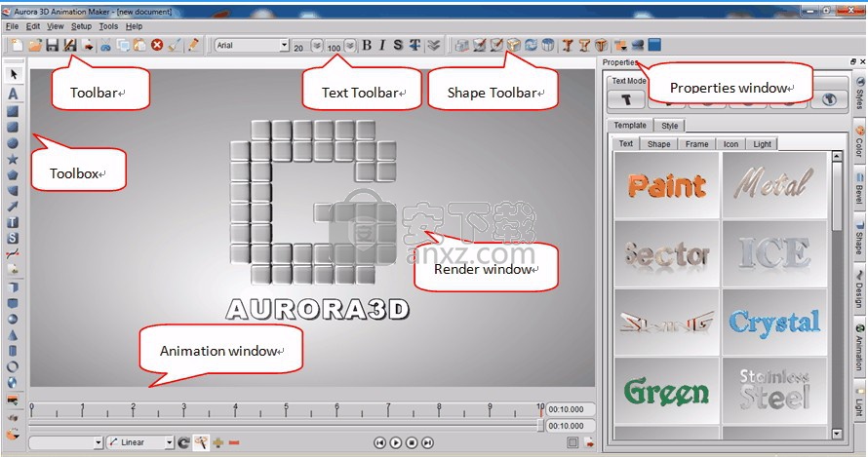Expand the 100 value dropdown arrow
The width and height of the screenshot is (868, 457).
pos(350,46)
